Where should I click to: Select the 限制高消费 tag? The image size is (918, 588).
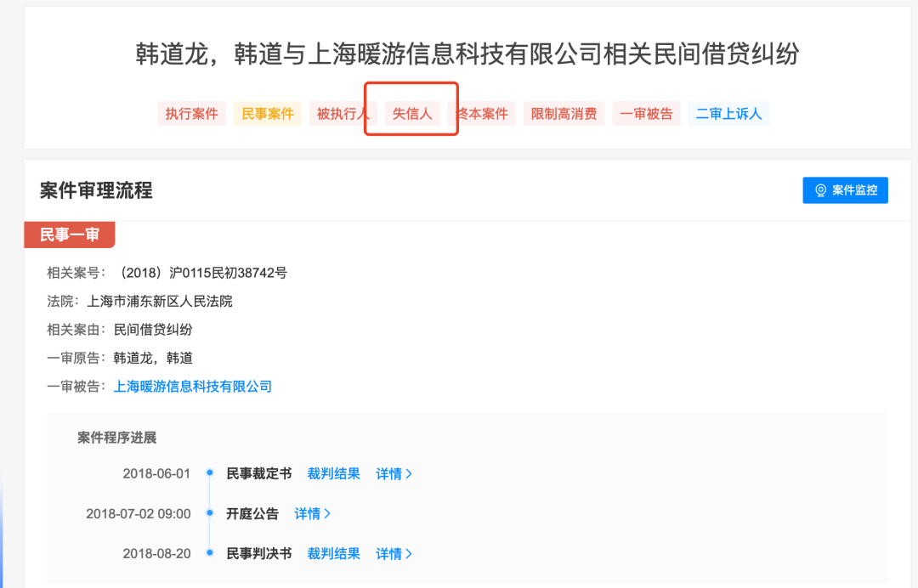[564, 114]
